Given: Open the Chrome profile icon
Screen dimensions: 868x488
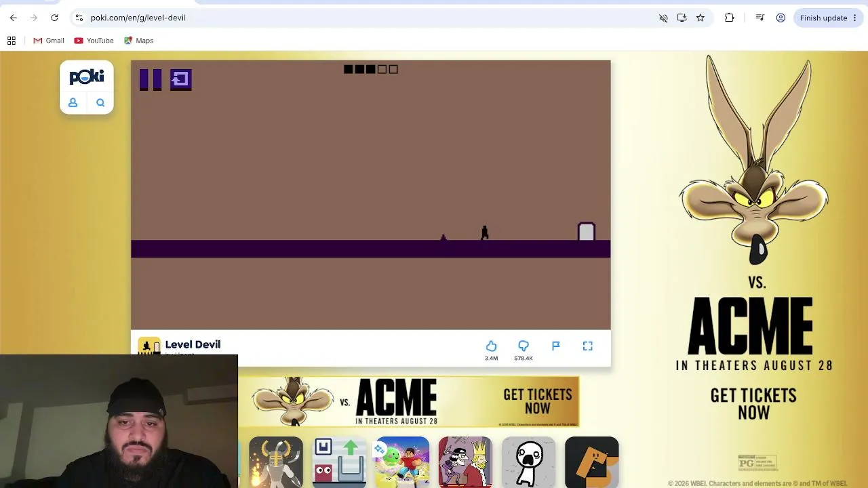Looking at the screenshot, I should (x=781, y=18).
